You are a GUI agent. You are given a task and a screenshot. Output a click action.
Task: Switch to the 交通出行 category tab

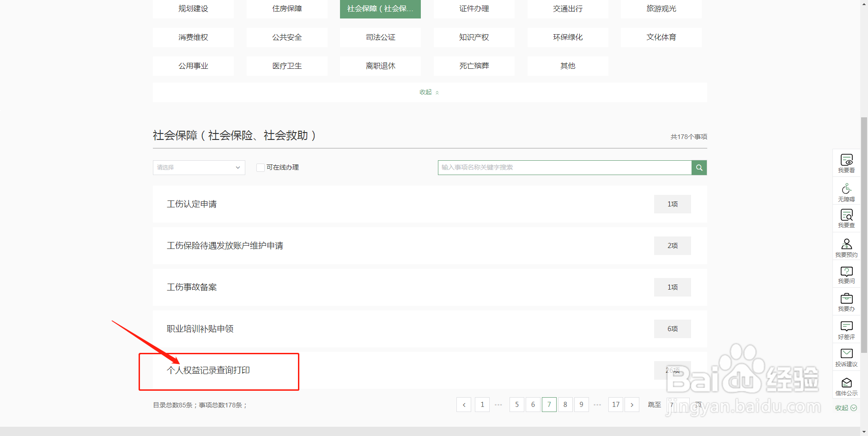(x=568, y=8)
